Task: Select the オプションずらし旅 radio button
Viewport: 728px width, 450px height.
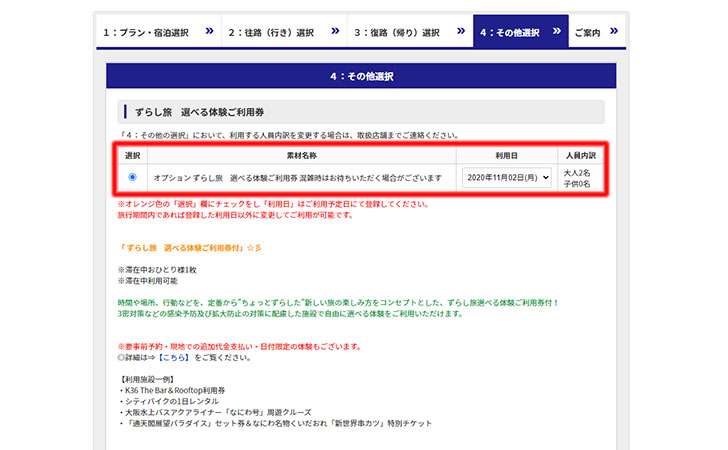Action: tap(132, 177)
